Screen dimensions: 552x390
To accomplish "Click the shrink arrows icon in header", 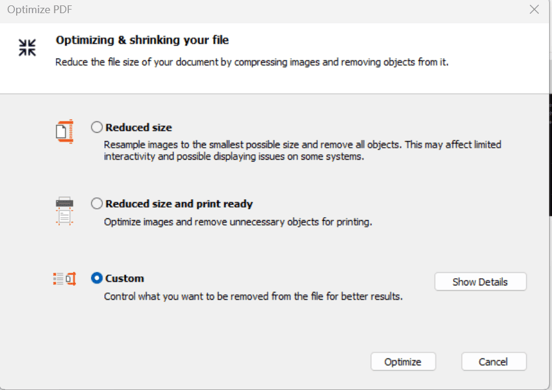I will tap(27, 48).
